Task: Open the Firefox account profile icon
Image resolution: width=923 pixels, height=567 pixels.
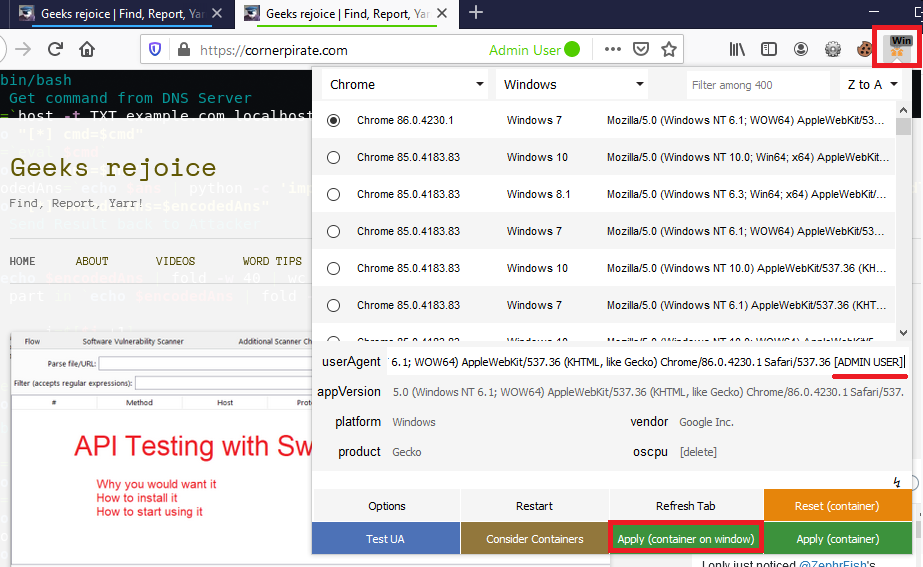Action: pyautogui.click(x=801, y=49)
